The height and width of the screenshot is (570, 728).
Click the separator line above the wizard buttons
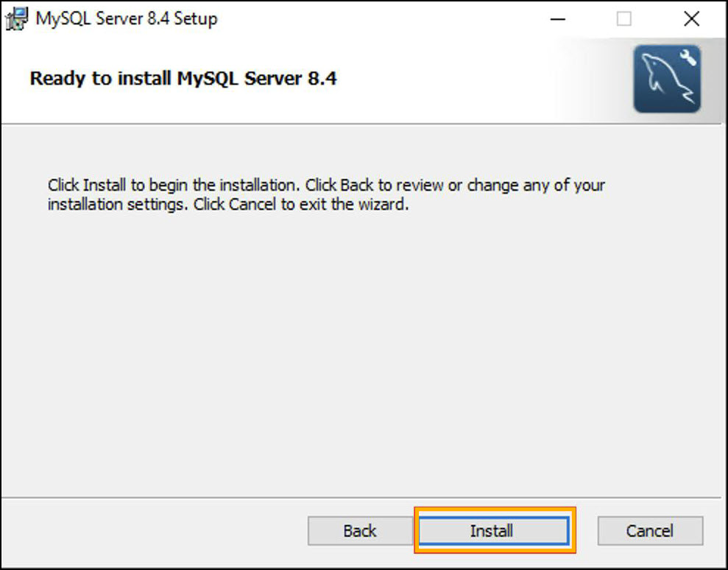point(364,499)
